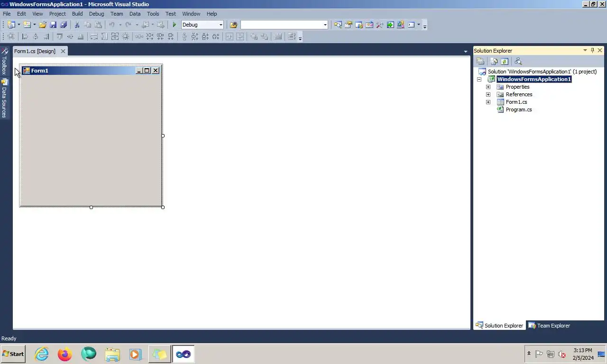Open the Debug menu
607x364 pixels.
coord(96,14)
